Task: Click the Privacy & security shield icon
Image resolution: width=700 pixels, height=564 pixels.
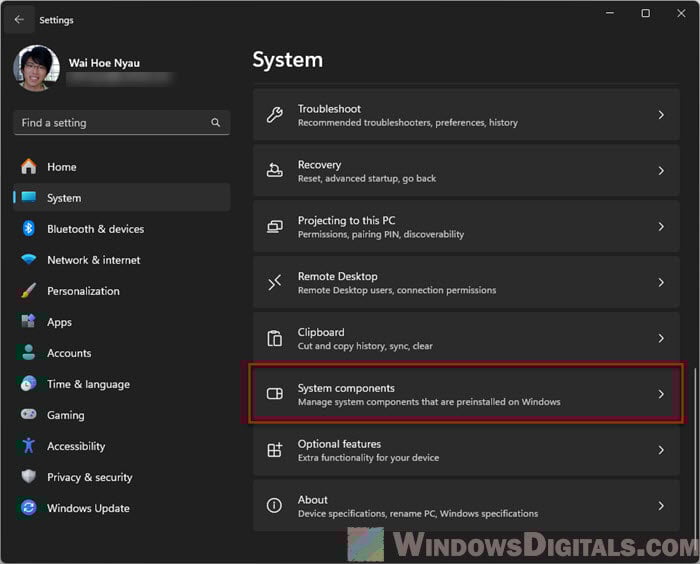Action: pyautogui.click(x=29, y=476)
